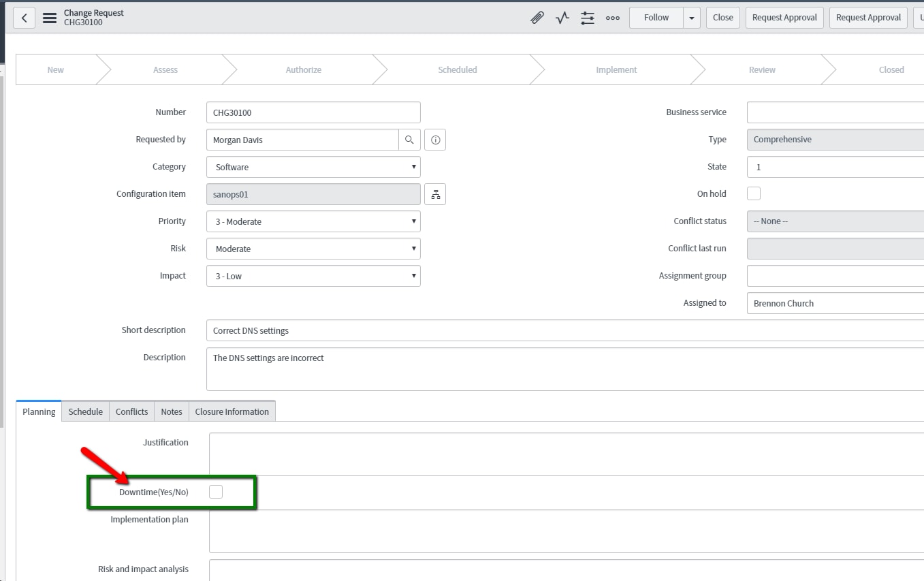The height and width of the screenshot is (581, 924).
Task: Click the Justification text area
Action: 567,454
